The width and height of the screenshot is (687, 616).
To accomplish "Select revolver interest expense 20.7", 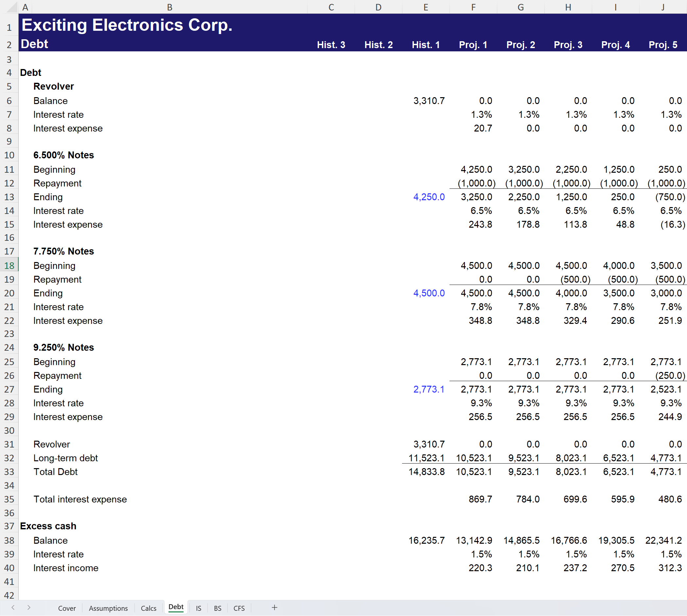I will pos(483,128).
